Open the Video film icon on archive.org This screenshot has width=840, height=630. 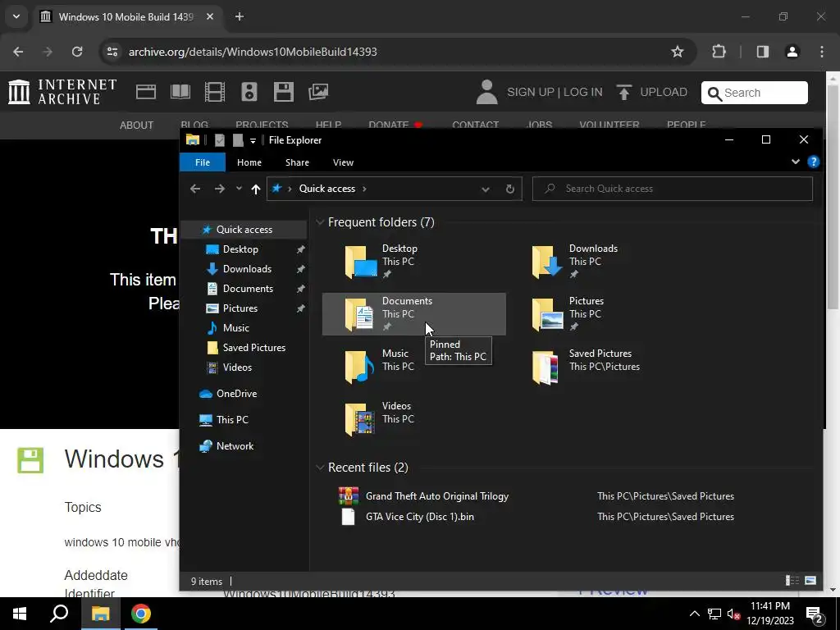(x=215, y=92)
